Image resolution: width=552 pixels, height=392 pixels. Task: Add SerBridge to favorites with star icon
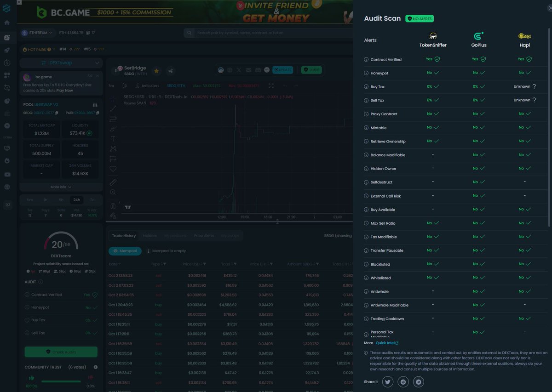point(156,71)
